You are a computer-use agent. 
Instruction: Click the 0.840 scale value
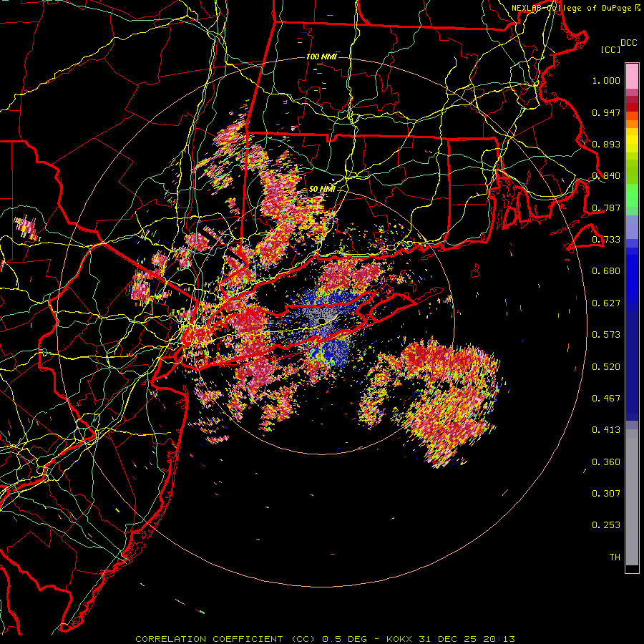(606, 176)
